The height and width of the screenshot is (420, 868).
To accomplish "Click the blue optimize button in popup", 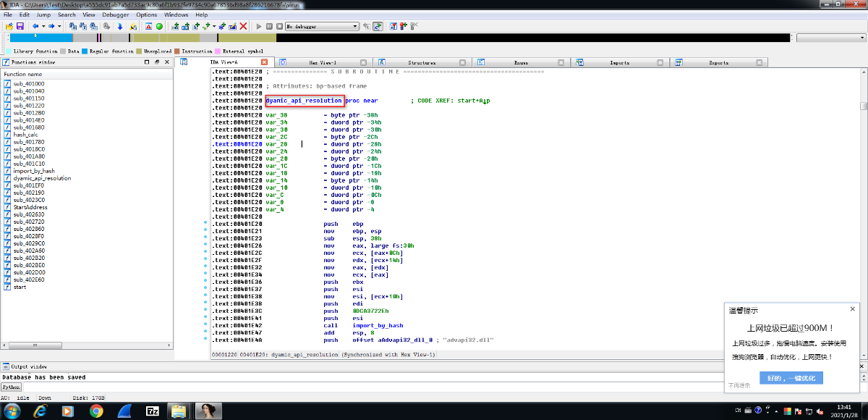I will (791, 378).
